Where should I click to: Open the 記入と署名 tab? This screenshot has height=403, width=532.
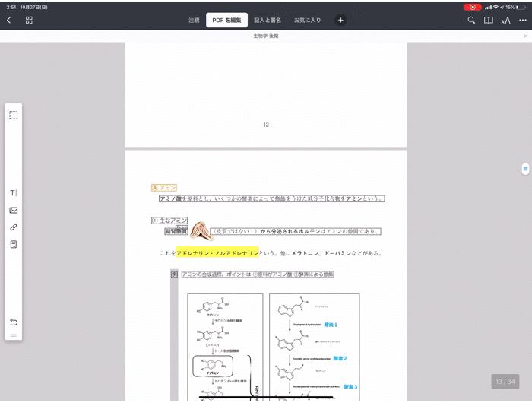[268, 21]
